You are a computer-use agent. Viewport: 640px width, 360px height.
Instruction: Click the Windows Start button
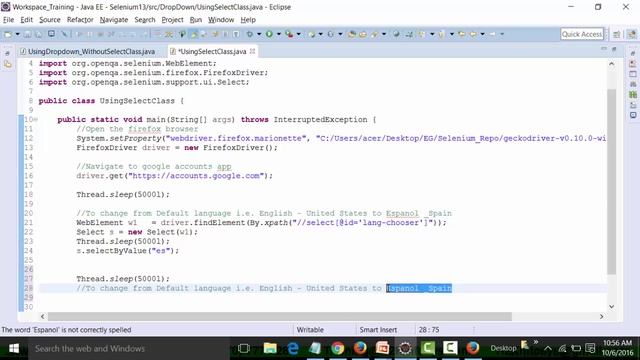pos(14,348)
